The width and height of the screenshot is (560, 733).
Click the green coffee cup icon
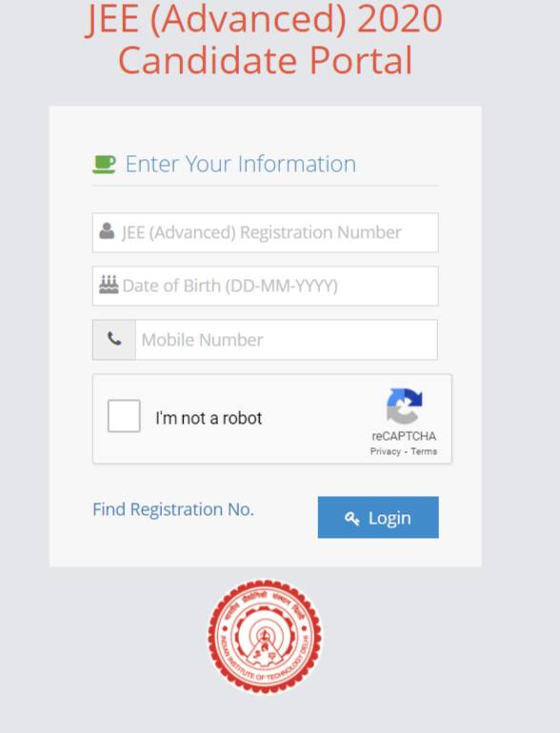[104, 164]
